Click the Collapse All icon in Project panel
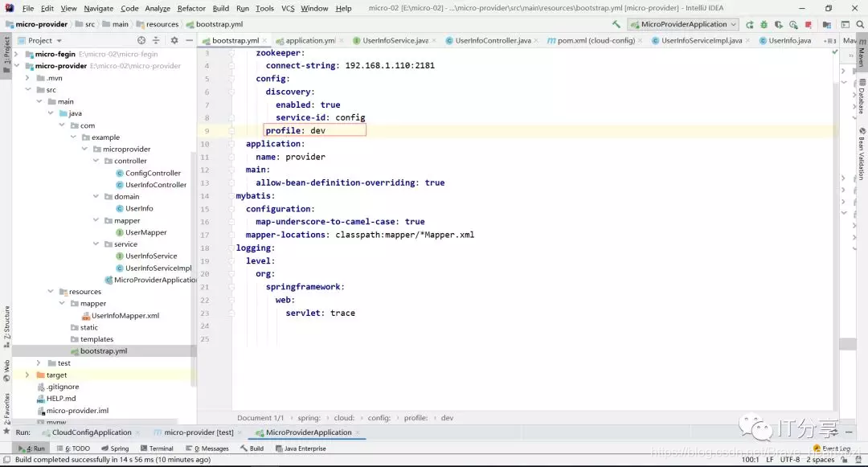868x467 pixels. coord(156,40)
